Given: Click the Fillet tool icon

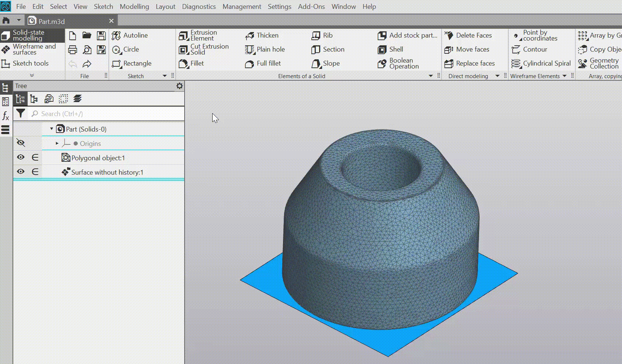Looking at the screenshot, I should tap(184, 64).
